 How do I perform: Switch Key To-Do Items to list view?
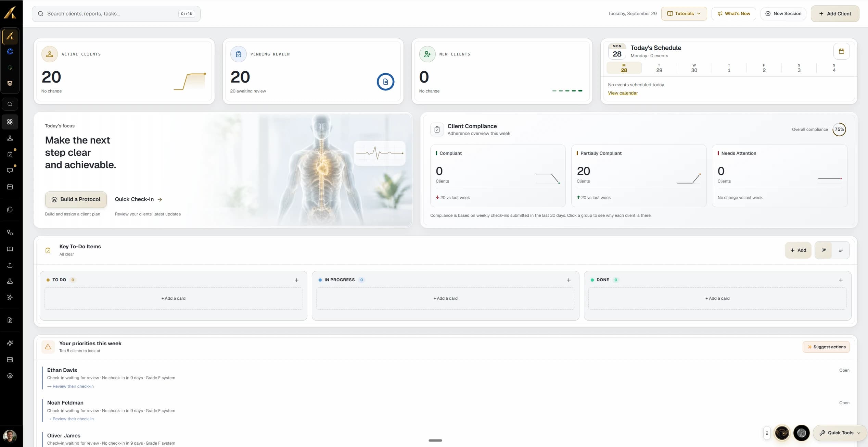coord(841,250)
